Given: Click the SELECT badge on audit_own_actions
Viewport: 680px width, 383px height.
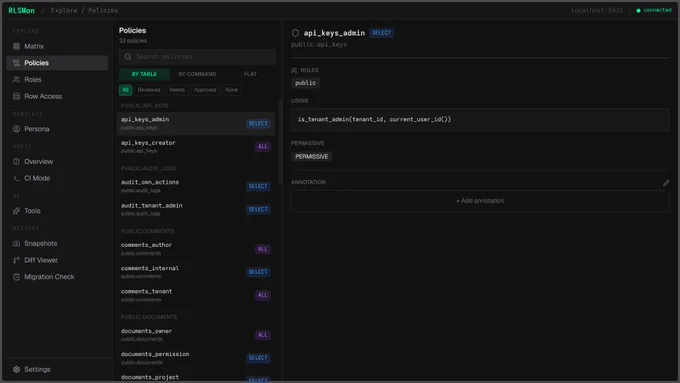Looking at the screenshot, I should click(x=258, y=186).
